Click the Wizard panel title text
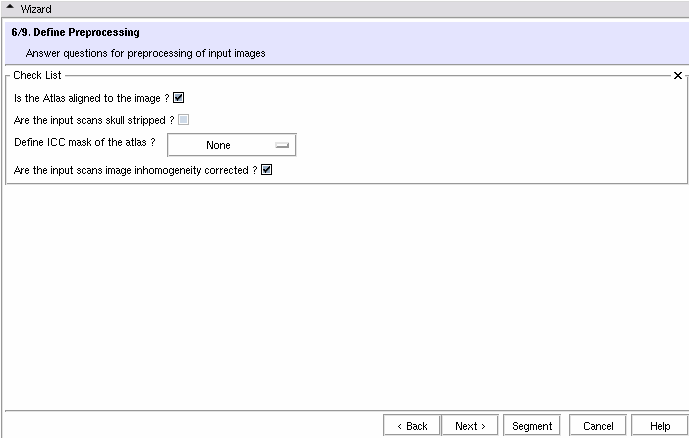689x438 pixels. (x=36, y=8)
